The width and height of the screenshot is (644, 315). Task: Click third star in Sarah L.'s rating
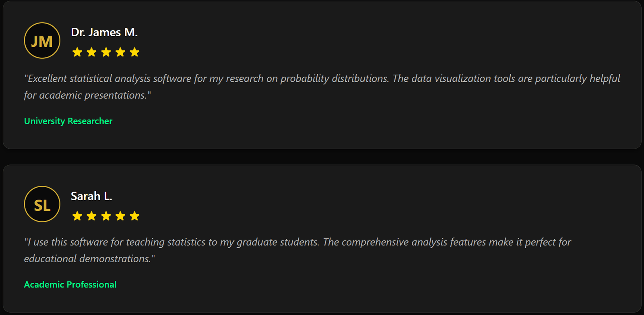[106, 216]
